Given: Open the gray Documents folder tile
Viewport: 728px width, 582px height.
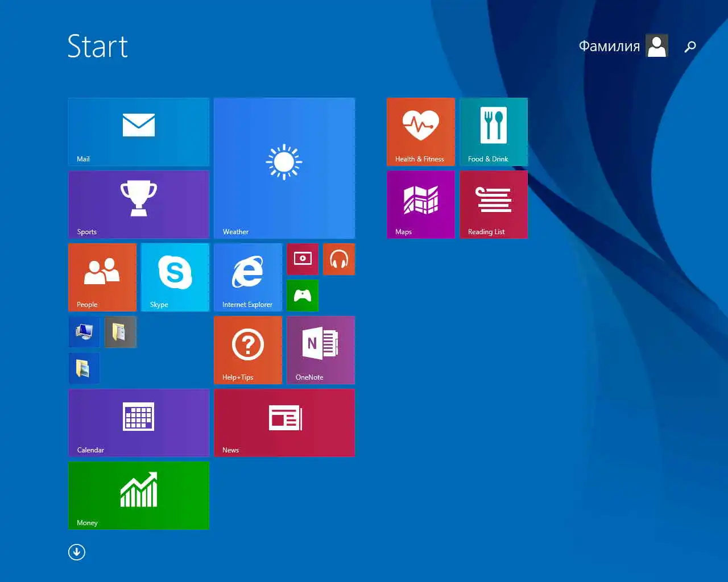Looking at the screenshot, I should pyautogui.click(x=121, y=332).
